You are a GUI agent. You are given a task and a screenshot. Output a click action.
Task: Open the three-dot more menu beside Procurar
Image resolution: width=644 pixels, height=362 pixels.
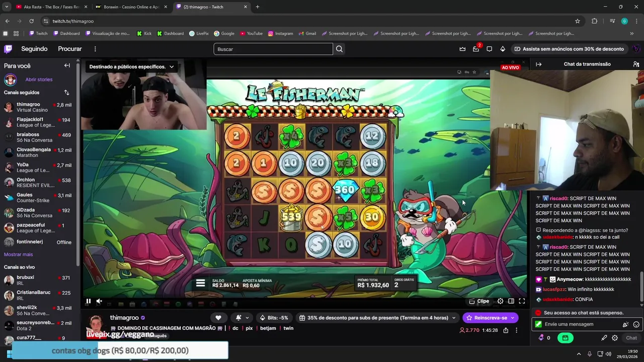[x=95, y=49]
